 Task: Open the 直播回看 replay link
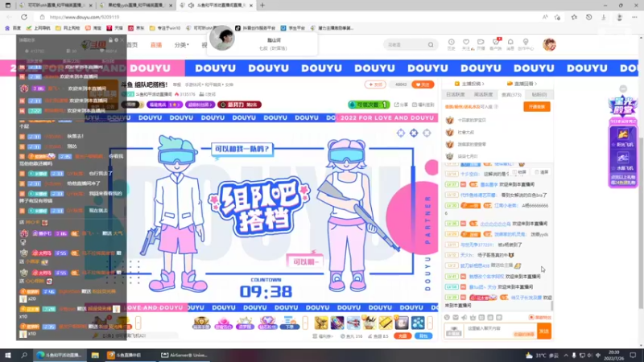pyautogui.click(x=522, y=84)
